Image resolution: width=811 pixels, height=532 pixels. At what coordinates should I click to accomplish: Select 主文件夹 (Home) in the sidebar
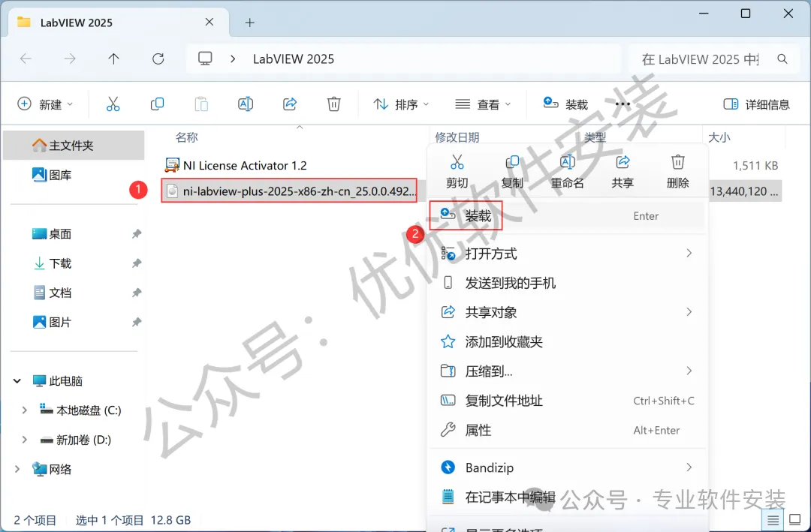(74, 146)
